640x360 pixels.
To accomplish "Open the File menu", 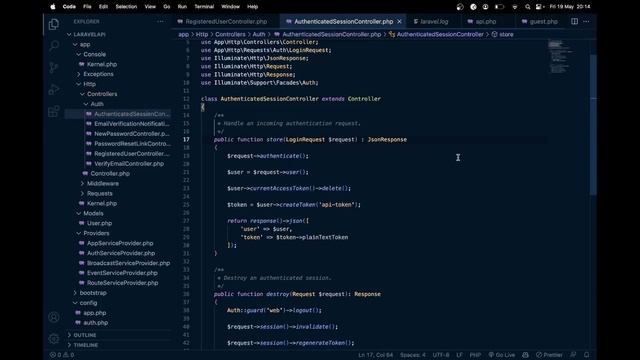I will click(87, 7).
